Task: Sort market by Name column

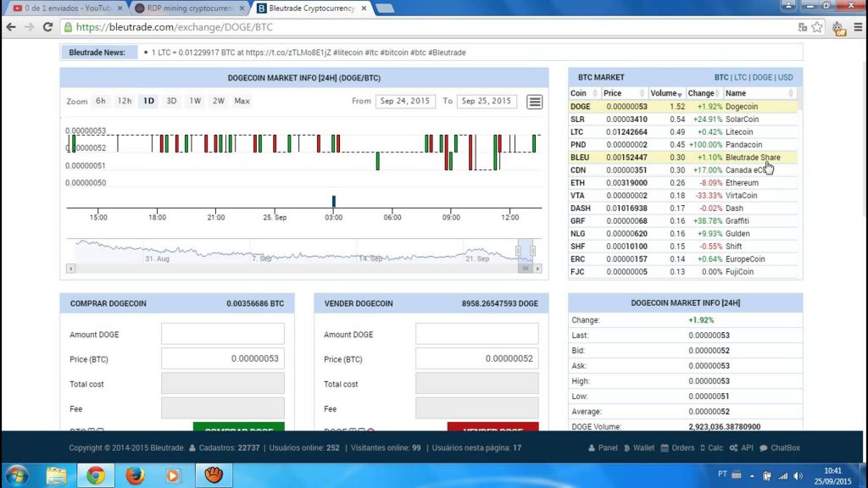Action: coord(760,93)
